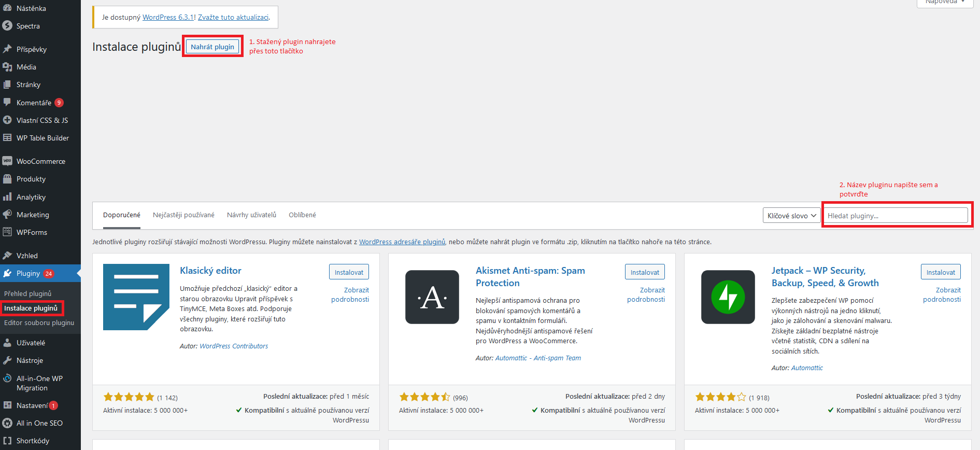Image resolution: width=980 pixels, height=450 pixels.
Task: Show details for Jetpack plugin
Action: click(x=942, y=294)
